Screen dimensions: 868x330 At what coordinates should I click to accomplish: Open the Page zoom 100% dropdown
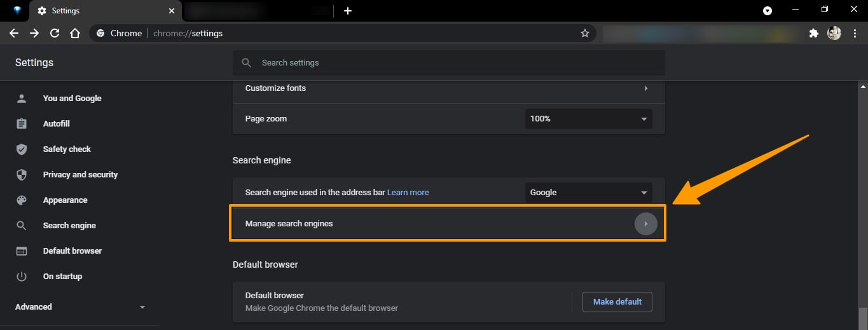click(x=588, y=118)
